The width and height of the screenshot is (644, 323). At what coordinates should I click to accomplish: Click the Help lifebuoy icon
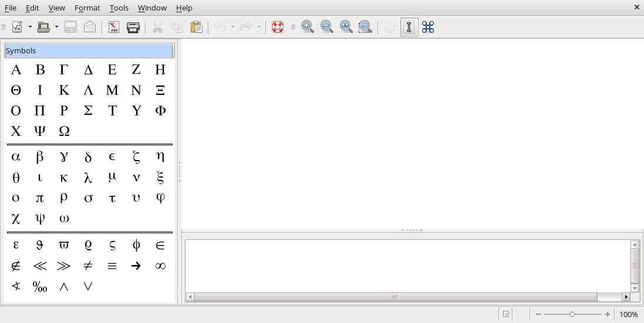pos(278,27)
